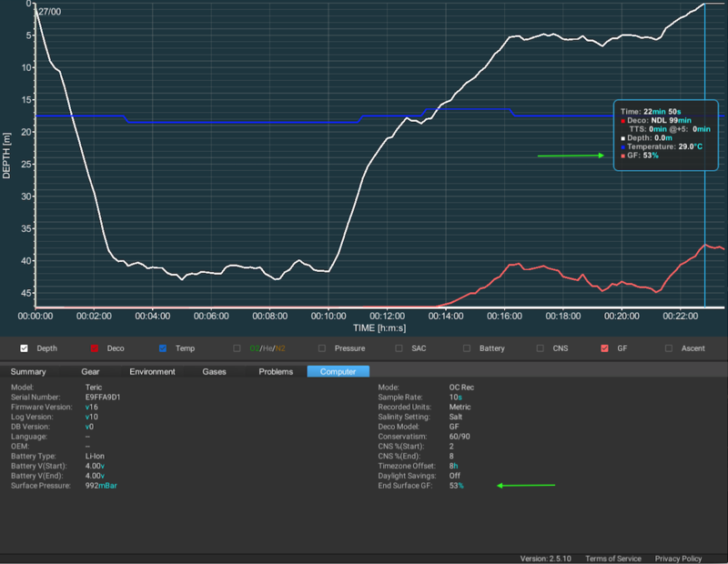
Task: Enable the O2/He/N2 checkbox
Action: click(238, 348)
